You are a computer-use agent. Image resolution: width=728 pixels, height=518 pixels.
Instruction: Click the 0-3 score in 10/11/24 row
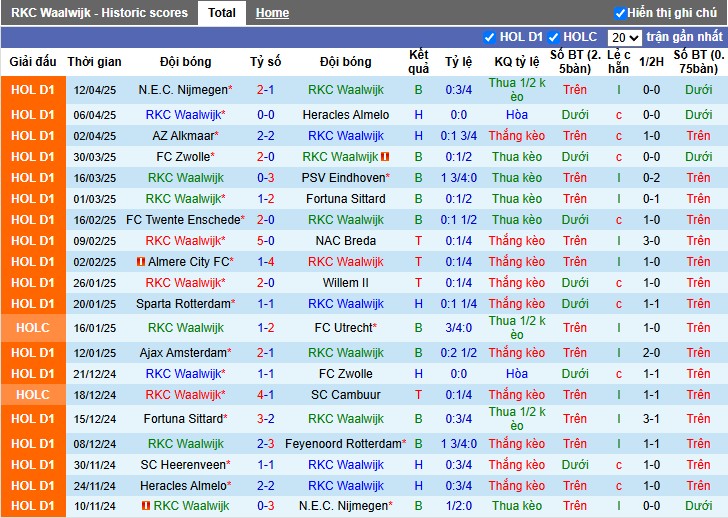(266, 505)
